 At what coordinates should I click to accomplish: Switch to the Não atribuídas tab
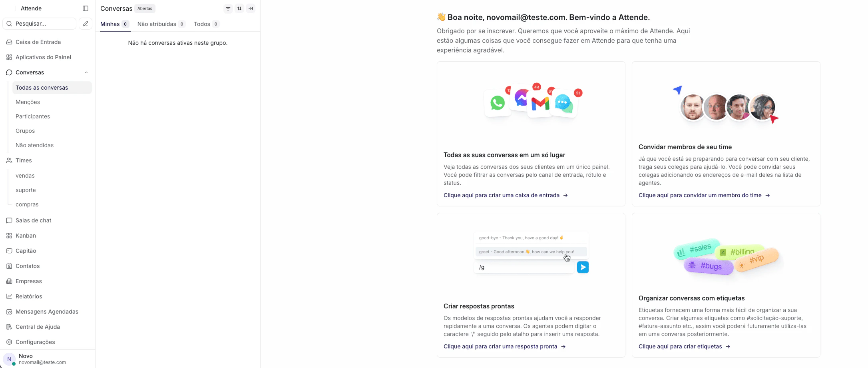(161, 24)
